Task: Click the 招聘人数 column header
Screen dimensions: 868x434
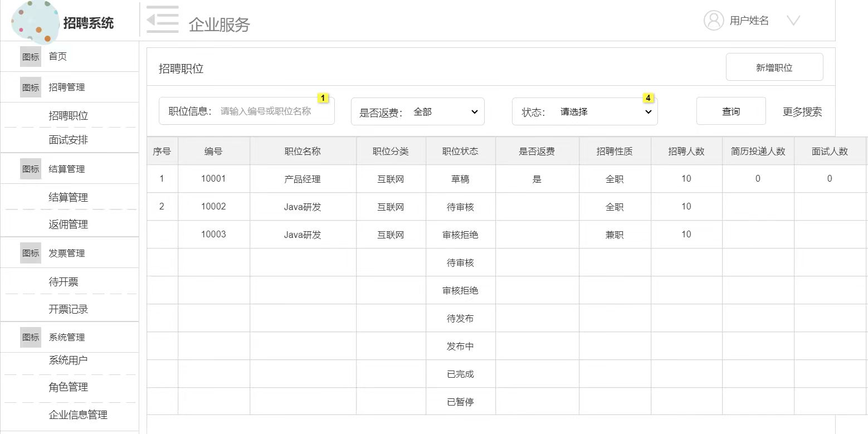Action: click(x=686, y=151)
